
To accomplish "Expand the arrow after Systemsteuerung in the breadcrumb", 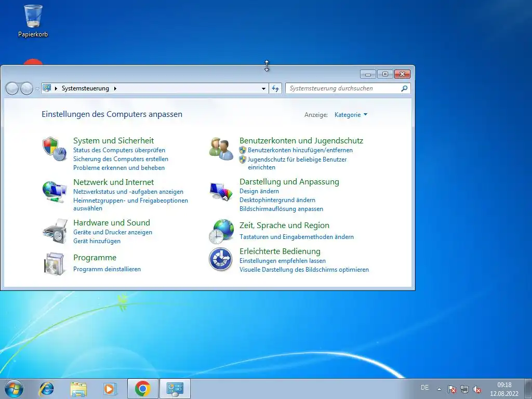I will (115, 88).
